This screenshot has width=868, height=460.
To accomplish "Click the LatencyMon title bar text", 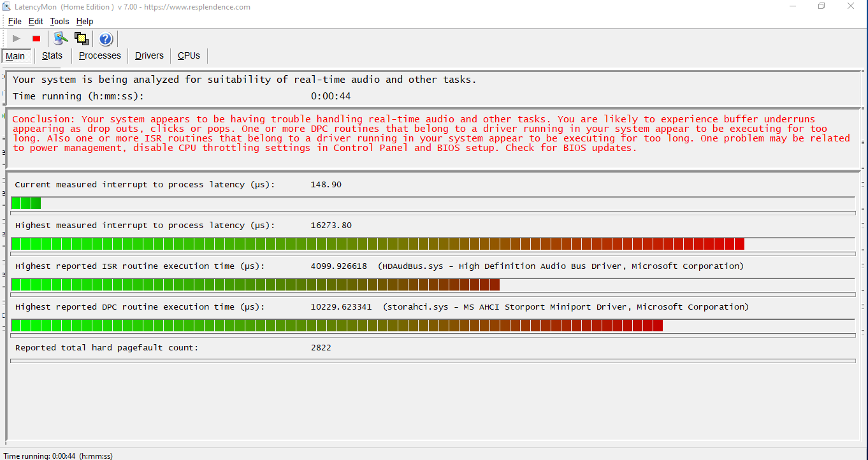I will point(133,7).
